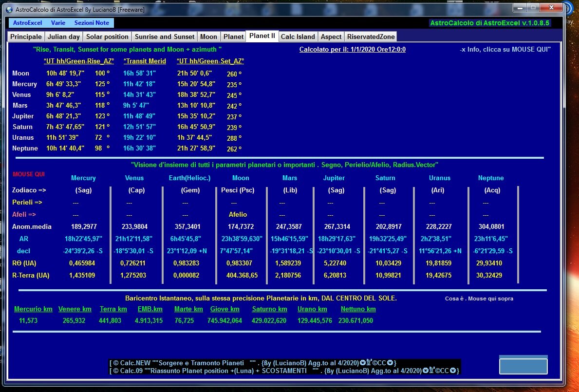
Task: Click the Calc.NEW footer note line
Action: pos(253,363)
